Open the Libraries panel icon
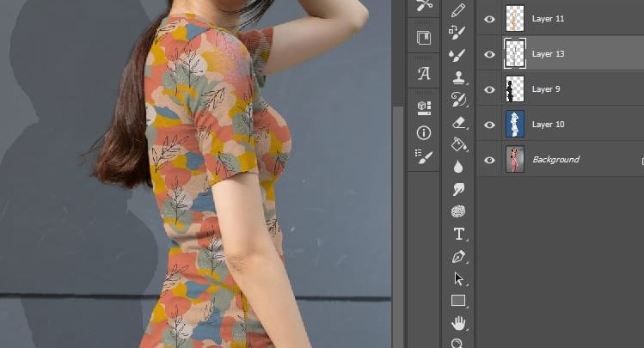This screenshot has width=644, height=348. pyautogui.click(x=424, y=38)
